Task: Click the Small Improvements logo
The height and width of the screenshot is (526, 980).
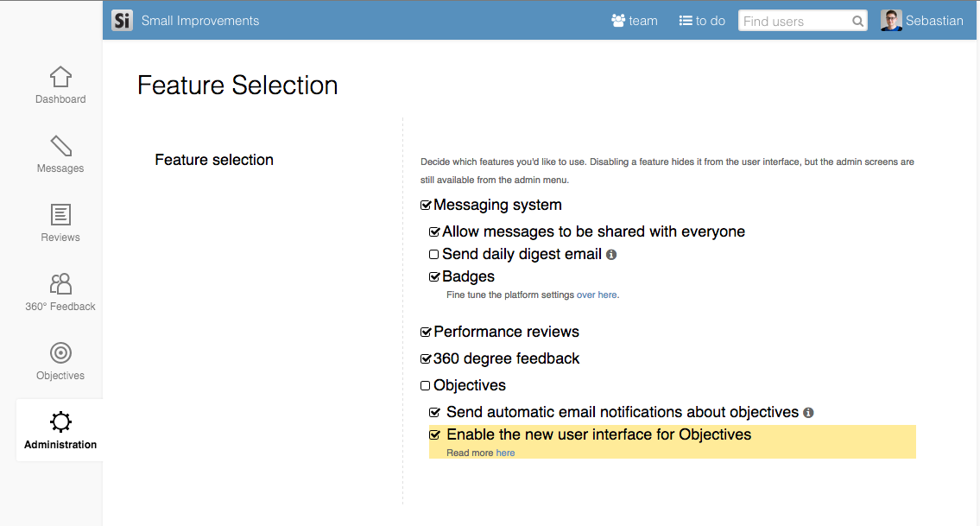Action: (122, 20)
